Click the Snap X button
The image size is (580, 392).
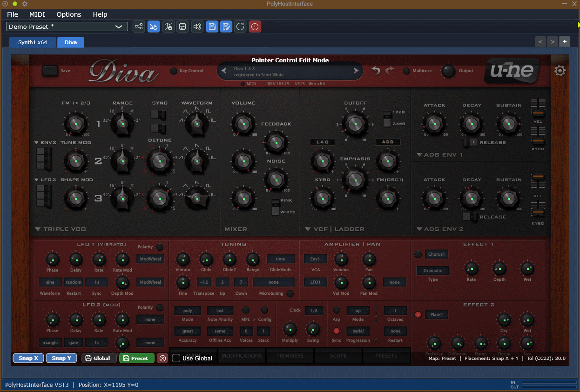point(28,358)
